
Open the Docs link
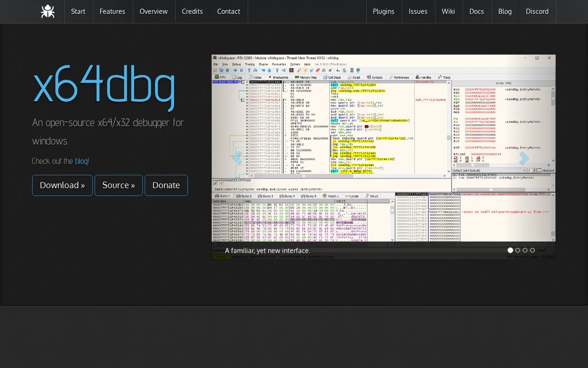click(x=477, y=11)
